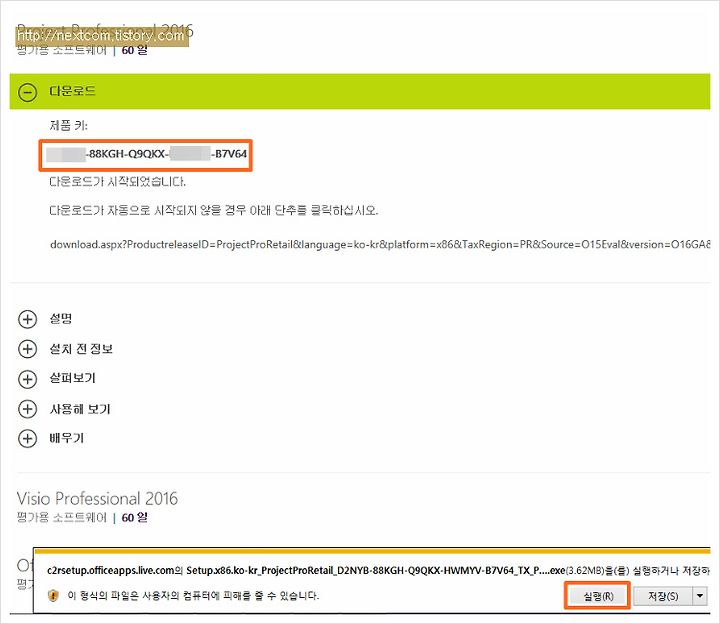Click the 살펴보기 label text

click(73, 378)
